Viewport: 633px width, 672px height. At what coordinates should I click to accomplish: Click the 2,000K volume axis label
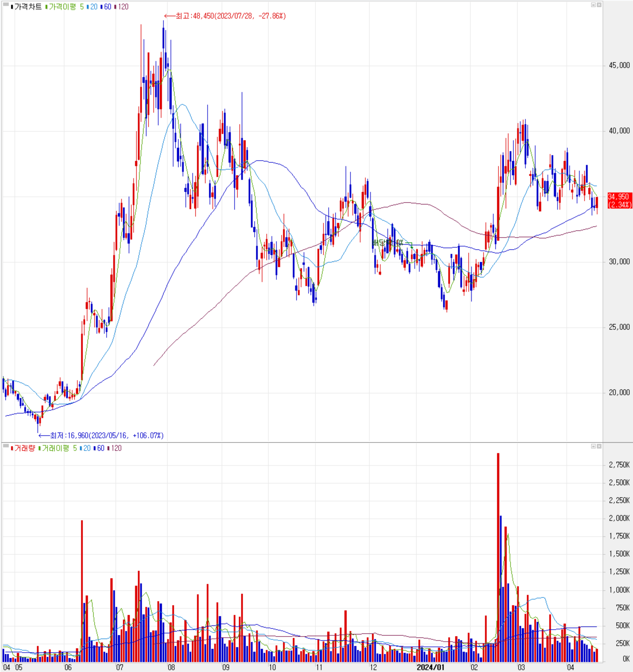tap(619, 518)
